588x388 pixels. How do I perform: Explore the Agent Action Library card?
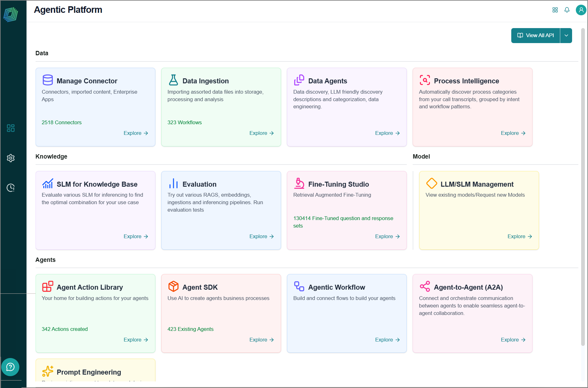(x=136, y=340)
